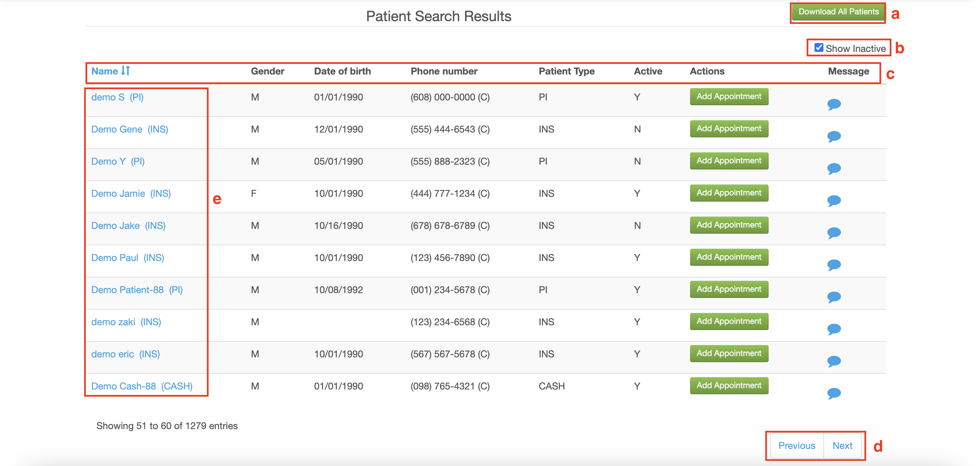980x466 pixels.
Task: Add appointment for Demo Patient-88
Action: [729, 289]
